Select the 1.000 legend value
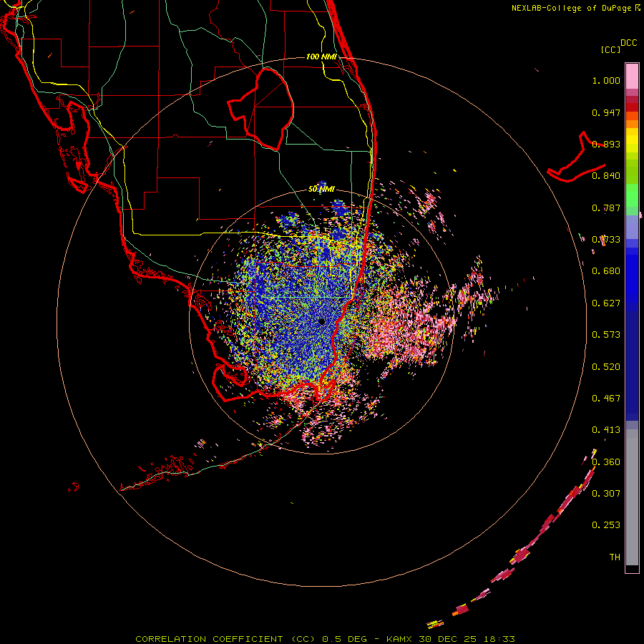 606,80
